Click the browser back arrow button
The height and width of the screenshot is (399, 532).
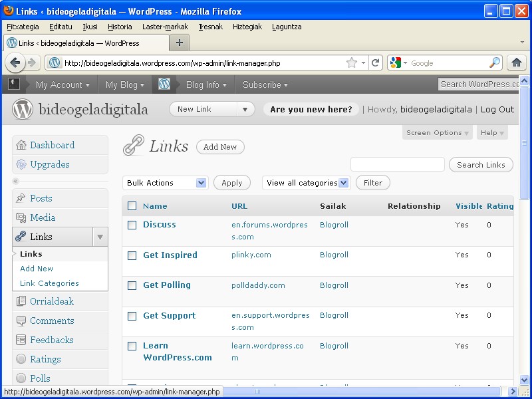(x=15, y=63)
